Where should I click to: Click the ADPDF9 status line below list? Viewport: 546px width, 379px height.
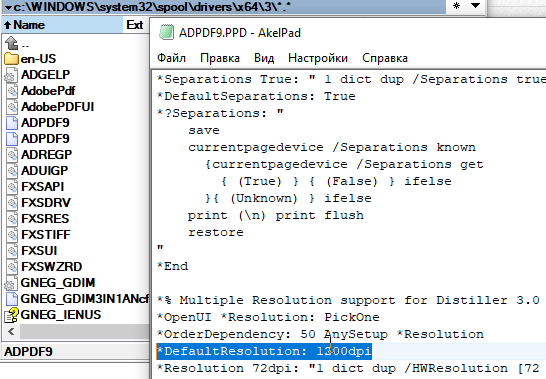(75, 351)
